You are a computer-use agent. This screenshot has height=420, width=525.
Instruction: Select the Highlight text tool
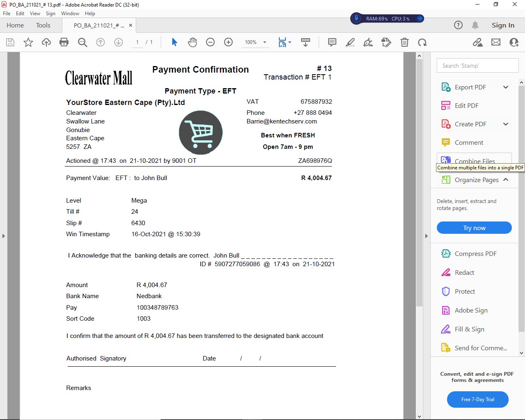[350, 42]
